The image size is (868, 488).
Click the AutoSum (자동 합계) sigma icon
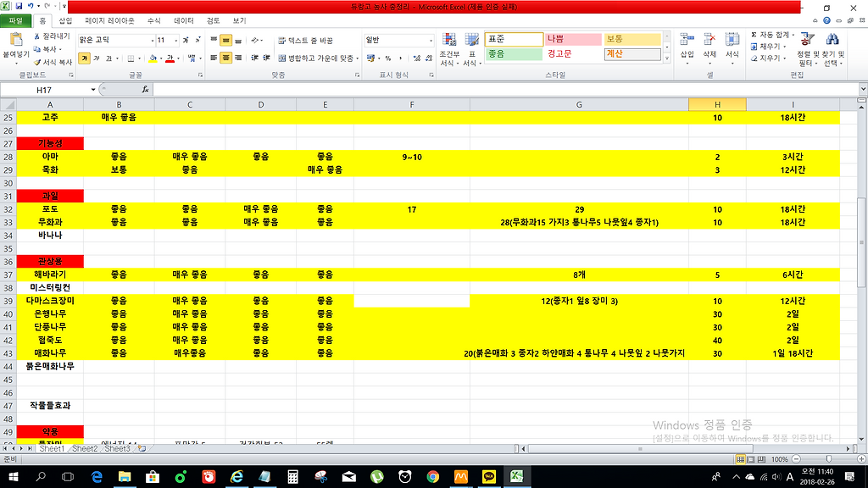coord(754,35)
